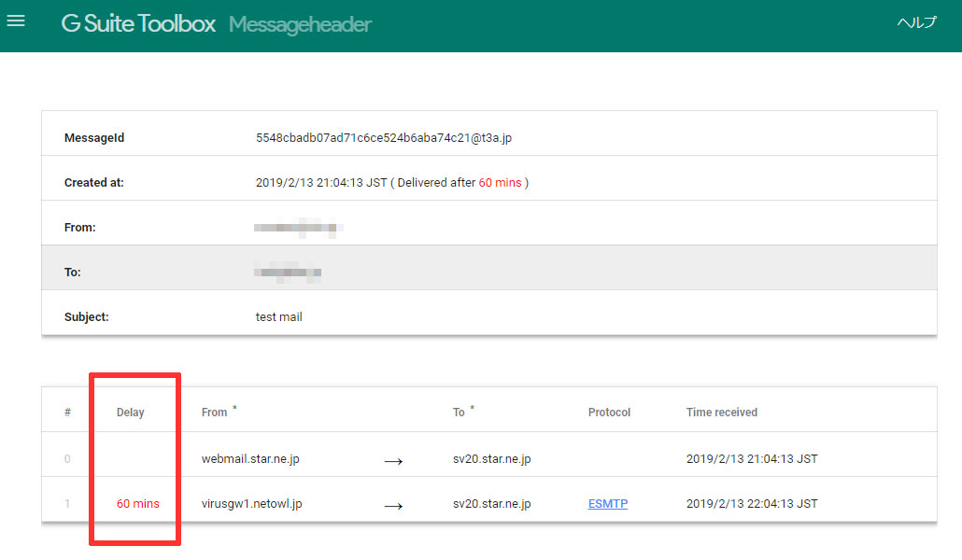Open the ESMTP protocol link

607,504
